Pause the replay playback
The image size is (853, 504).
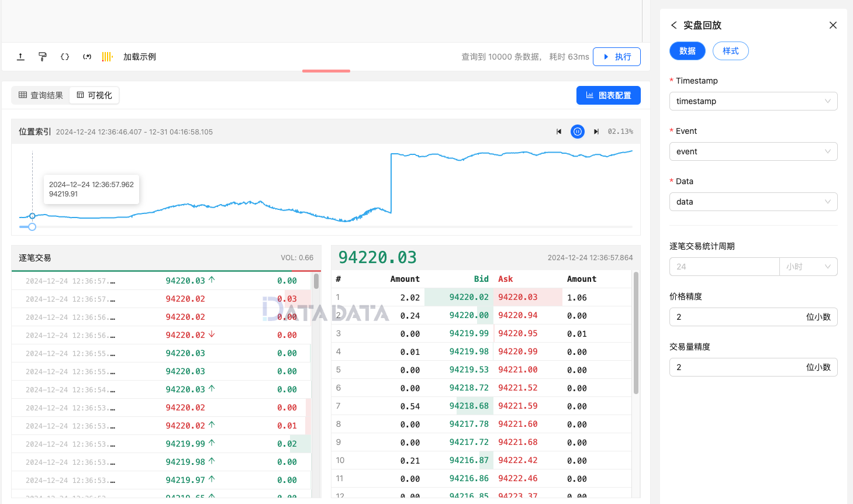[578, 132]
